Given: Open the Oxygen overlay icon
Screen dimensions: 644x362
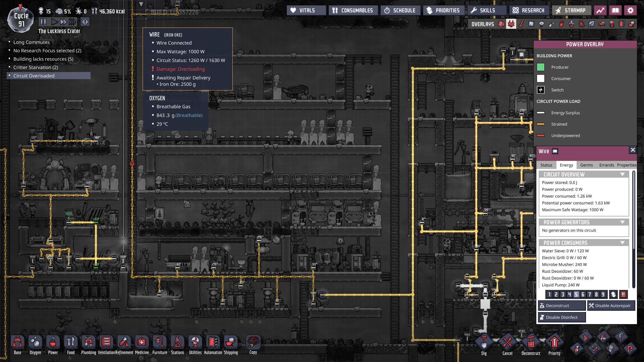Looking at the screenshot, I should coord(501,24).
